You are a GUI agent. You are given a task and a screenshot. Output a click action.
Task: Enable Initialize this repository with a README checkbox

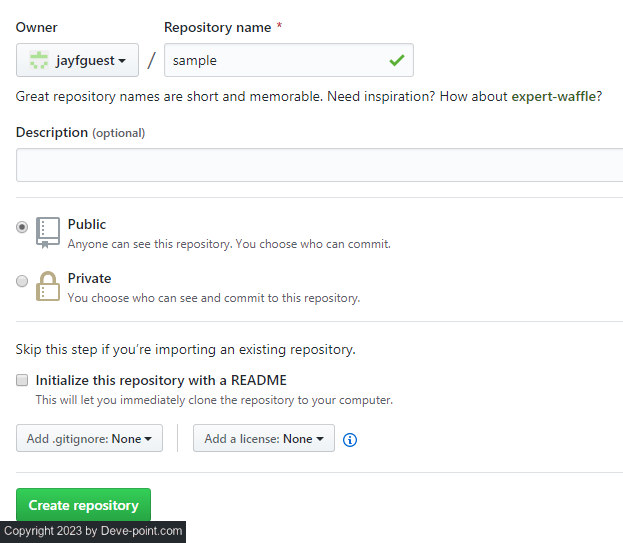point(22,380)
